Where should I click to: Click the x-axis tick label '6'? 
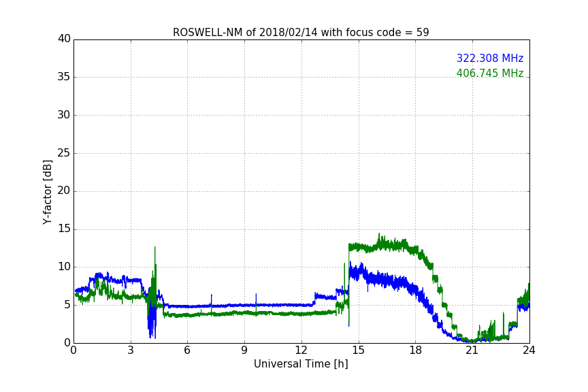187,350
